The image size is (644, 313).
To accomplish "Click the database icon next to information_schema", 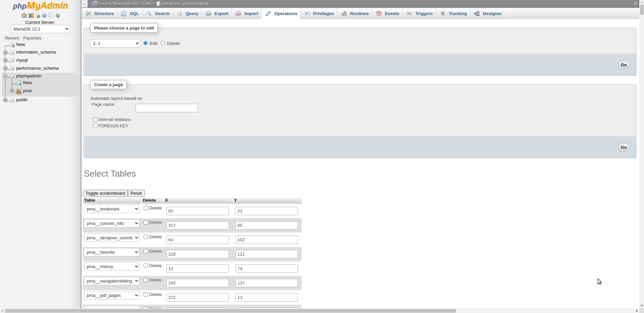I will coord(12,53).
